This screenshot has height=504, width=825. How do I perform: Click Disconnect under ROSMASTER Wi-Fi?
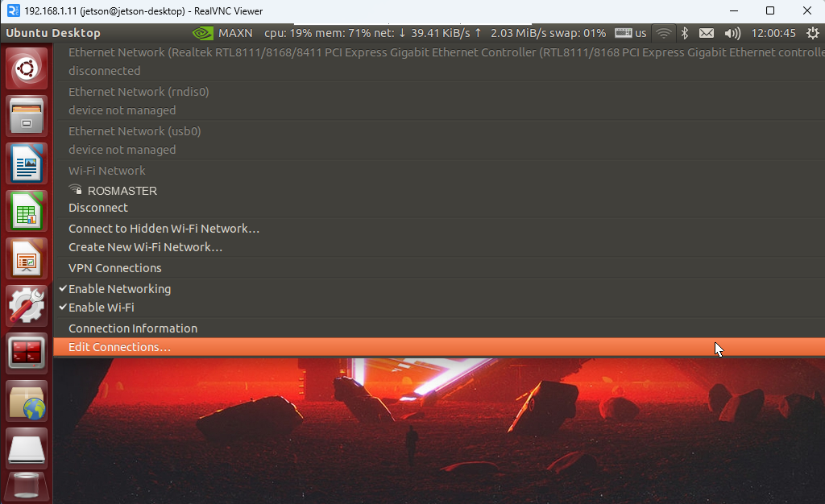click(97, 208)
